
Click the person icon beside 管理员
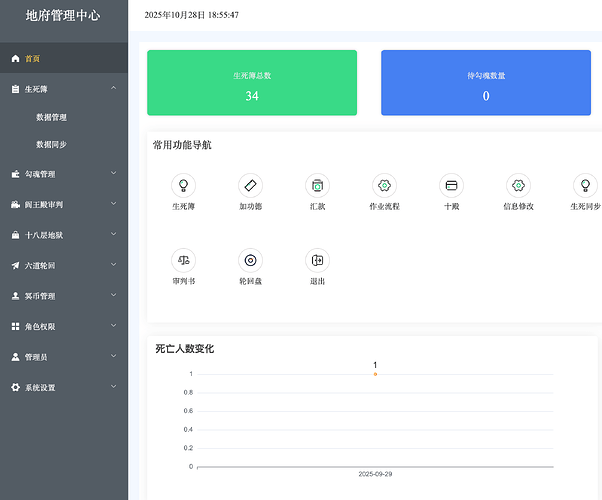point(15,357)
